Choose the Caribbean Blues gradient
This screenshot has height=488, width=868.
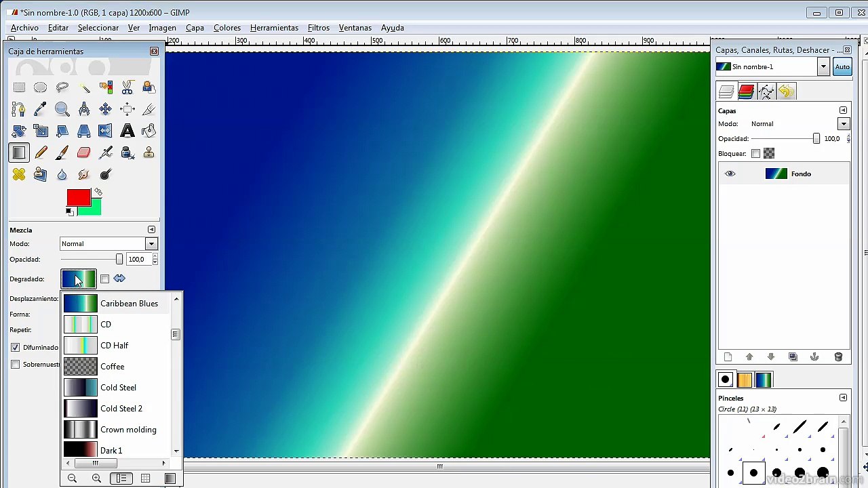point(117,304)
